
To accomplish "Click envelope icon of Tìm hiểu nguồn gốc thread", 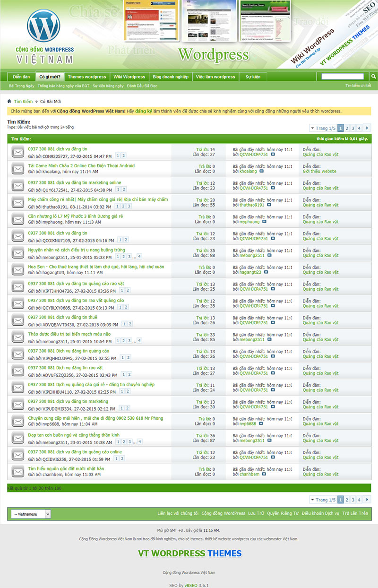I will click(18, 472).
